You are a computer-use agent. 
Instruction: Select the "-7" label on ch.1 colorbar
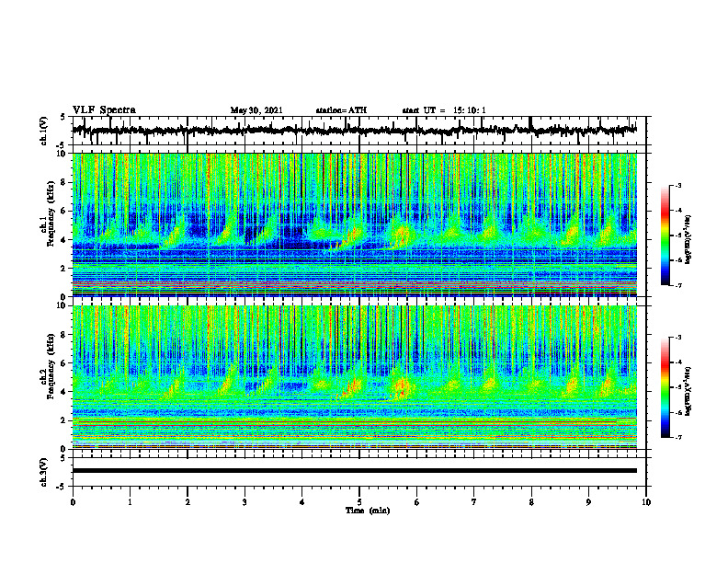tap(677, 285)
